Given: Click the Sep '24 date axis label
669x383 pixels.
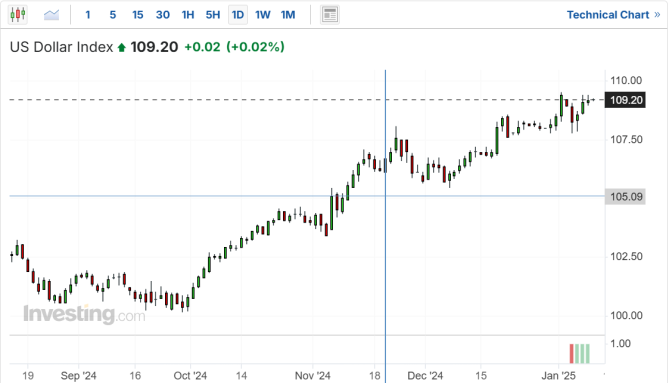Looking at the screenshot, I should (79, 376).
